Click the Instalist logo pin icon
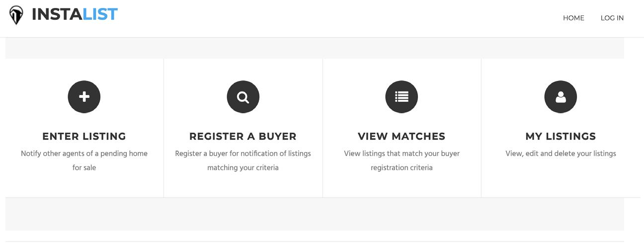This screenshot has height=252, width=644. (x=16, y=15)
